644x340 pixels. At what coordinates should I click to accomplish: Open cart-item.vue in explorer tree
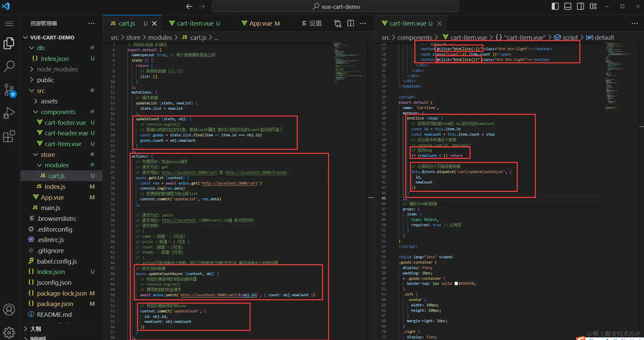[x=62, y=144]
